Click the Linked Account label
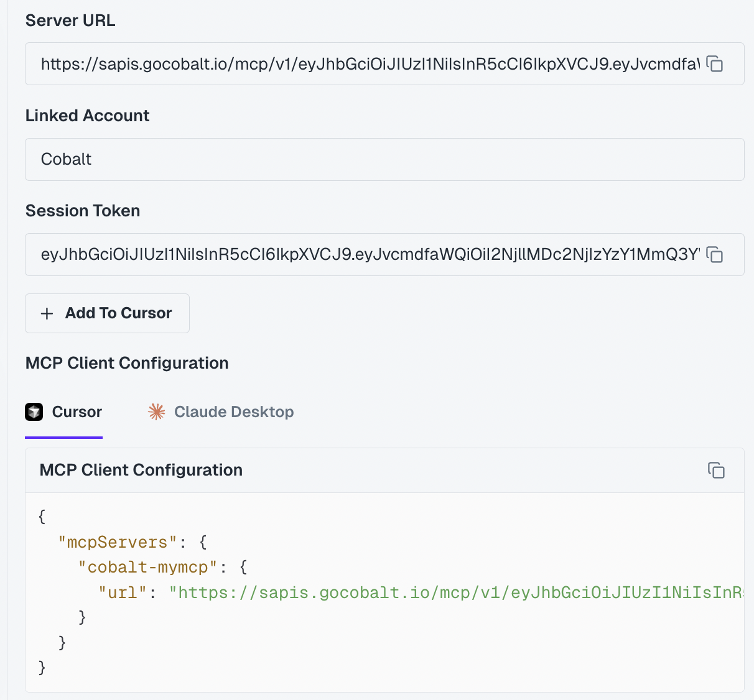 pos(87,116)
